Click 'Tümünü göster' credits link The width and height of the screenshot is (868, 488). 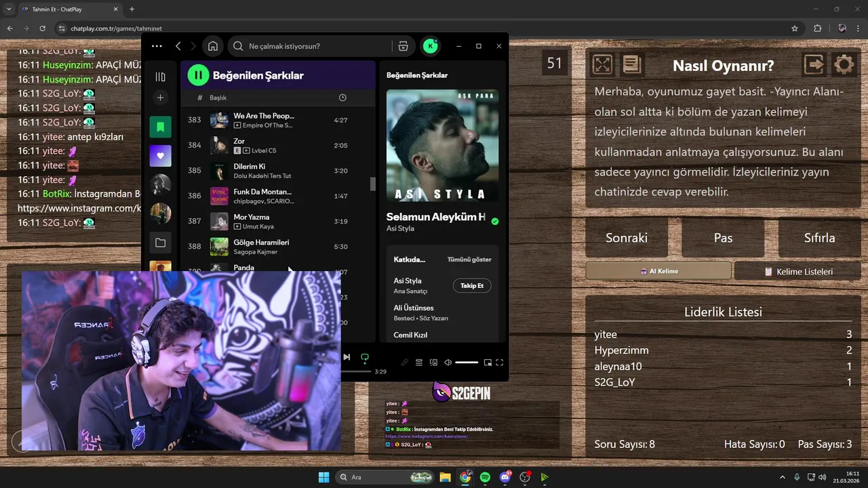469,260
